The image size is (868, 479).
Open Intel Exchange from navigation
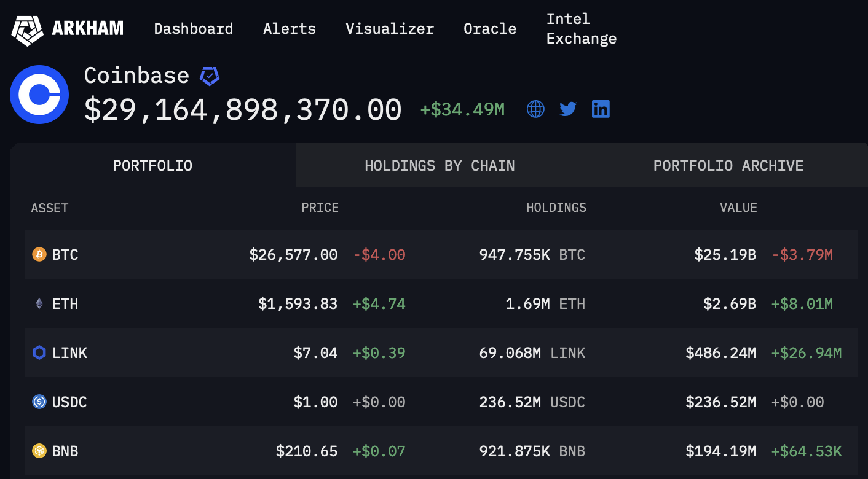pos(582,29)
